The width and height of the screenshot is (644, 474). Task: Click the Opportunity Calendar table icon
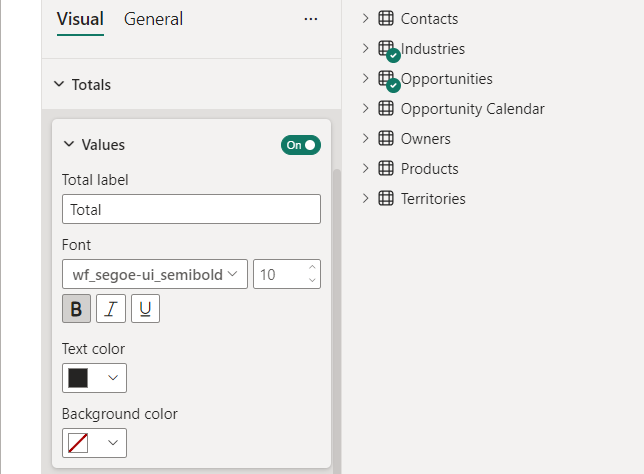point(386,108)
